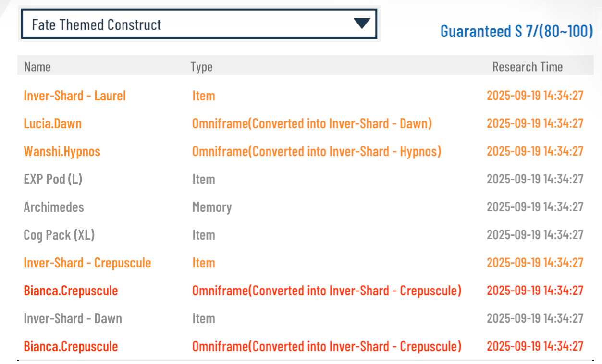Select the EXP Pod (L) row

[305, 179]
